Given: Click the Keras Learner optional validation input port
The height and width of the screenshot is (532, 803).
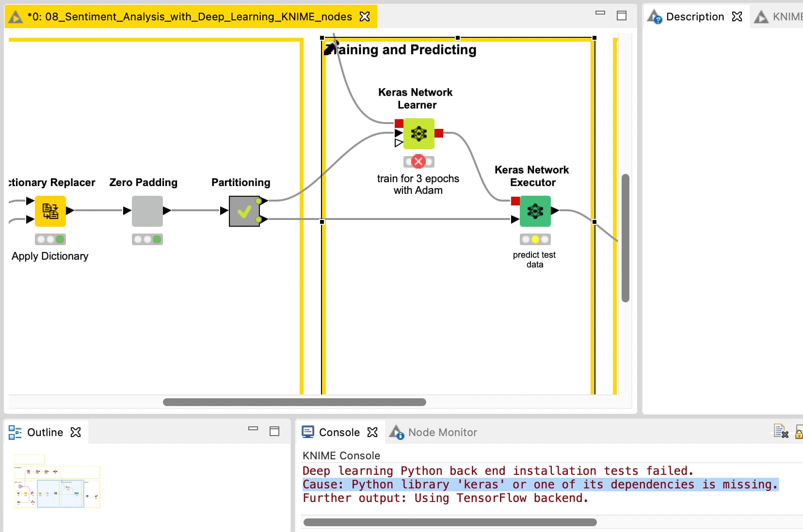Looking at the screenshot, I should [399, 143].
